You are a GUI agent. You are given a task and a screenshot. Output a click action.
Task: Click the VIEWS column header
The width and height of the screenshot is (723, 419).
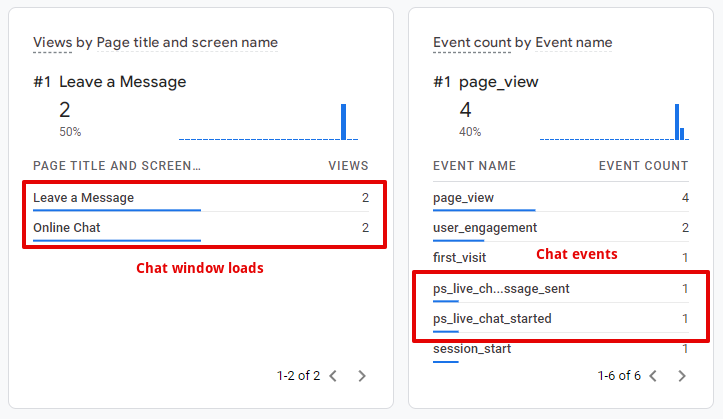pyautogui.click(x=348, y=166)
